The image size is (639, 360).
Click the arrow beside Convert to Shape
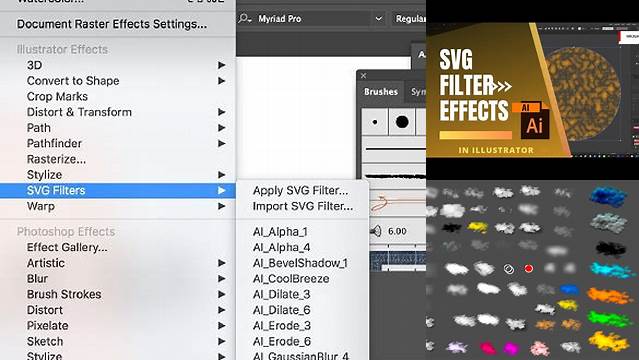(x=221, y=81)
